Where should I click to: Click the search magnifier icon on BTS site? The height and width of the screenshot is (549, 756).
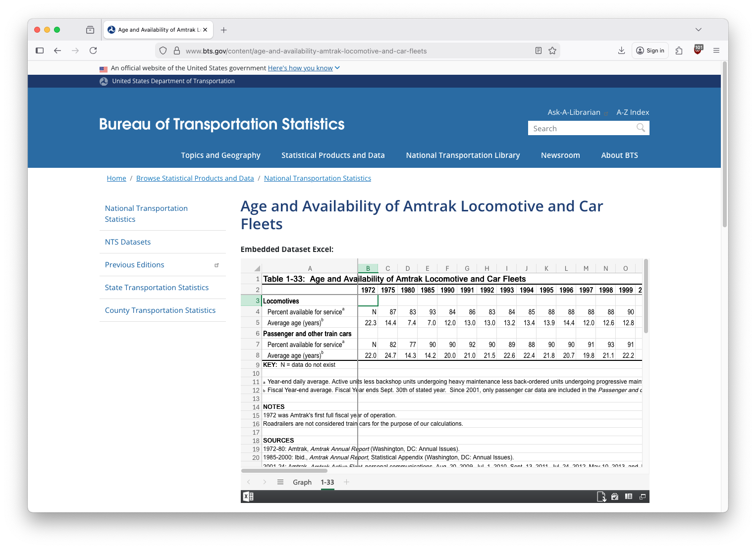pos(641,128)
